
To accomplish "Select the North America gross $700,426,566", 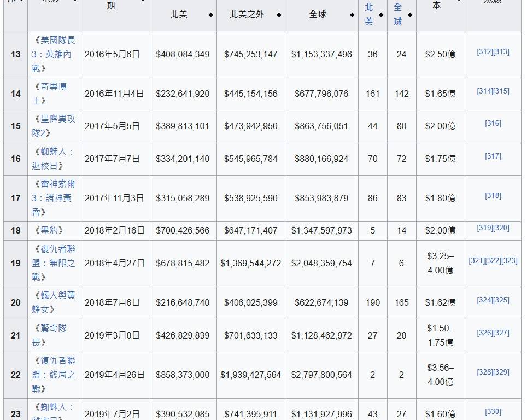I will pyautogui.click(x=183, y=230).
